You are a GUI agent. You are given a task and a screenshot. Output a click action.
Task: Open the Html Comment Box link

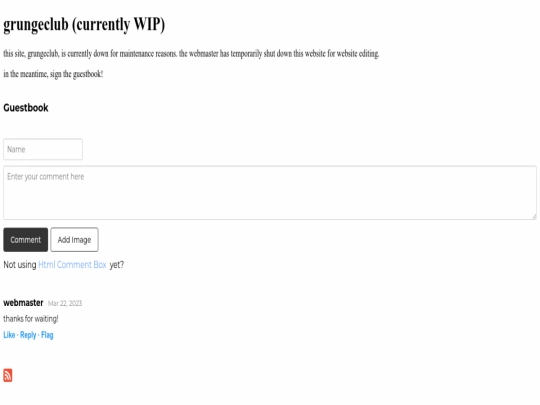pos(72,264)
